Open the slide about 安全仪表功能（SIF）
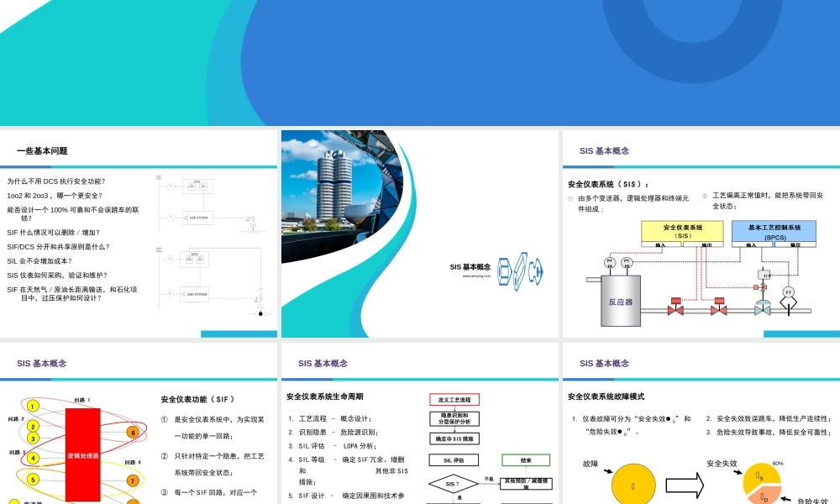This screenshot has height=504, width=840. click(x=139, y=423)
